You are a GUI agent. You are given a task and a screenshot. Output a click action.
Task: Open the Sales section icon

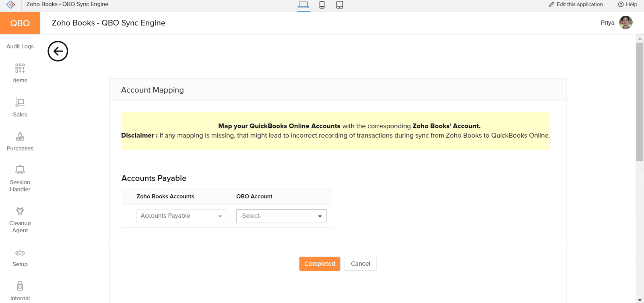[20, 102]
